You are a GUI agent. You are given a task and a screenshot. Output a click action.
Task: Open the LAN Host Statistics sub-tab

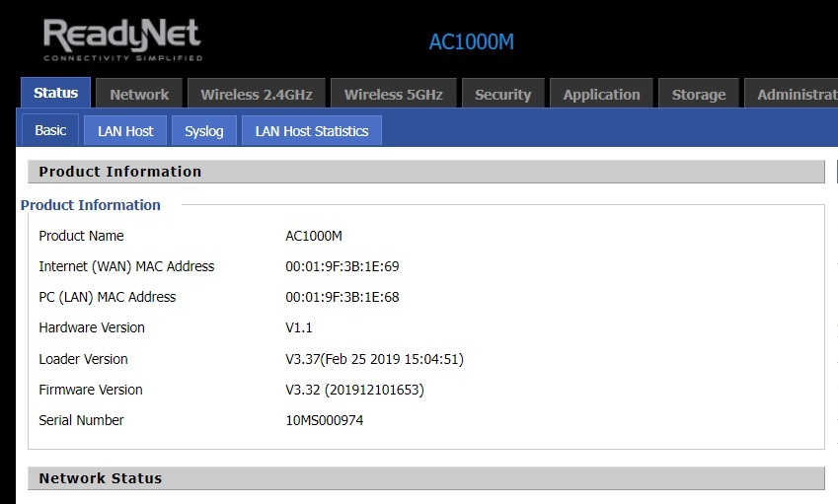coord(312,131)
